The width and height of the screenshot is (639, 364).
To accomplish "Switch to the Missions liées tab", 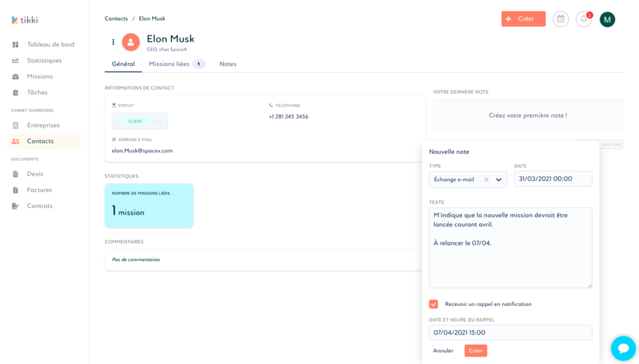I will point(177,64).
